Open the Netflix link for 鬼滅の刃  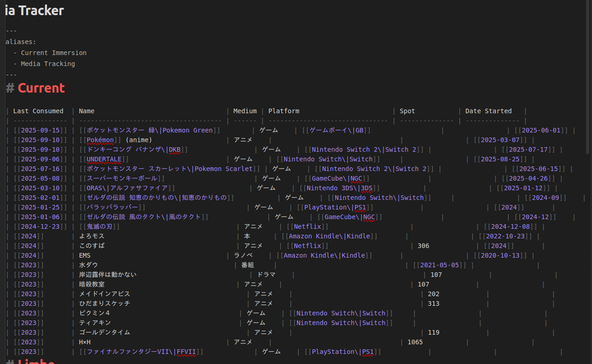click(x=307, y=226)
